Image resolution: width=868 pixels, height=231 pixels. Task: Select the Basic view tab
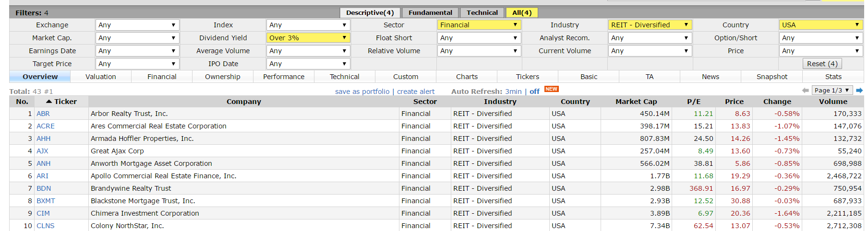tap(589, 77)
